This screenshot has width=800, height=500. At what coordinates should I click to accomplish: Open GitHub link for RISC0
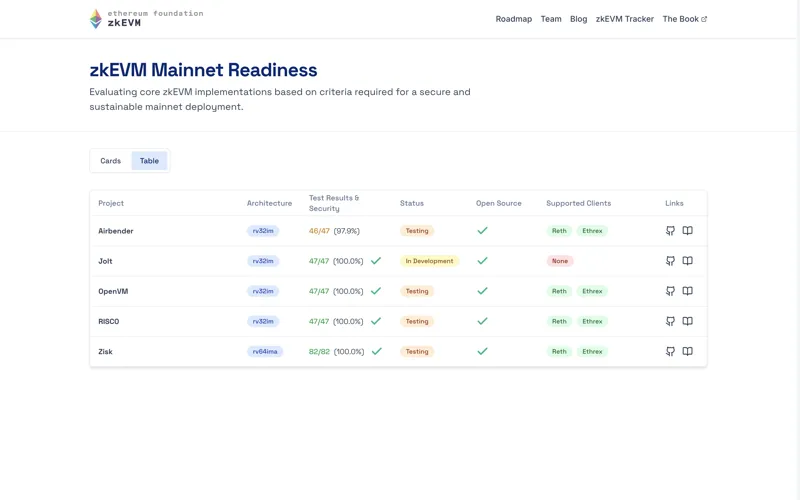point(670,321)
